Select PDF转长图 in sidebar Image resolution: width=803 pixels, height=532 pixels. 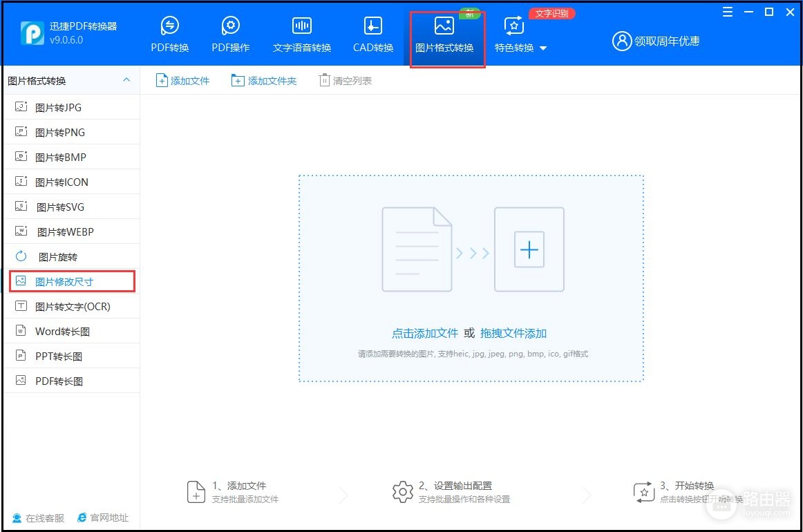coord(72,381)
